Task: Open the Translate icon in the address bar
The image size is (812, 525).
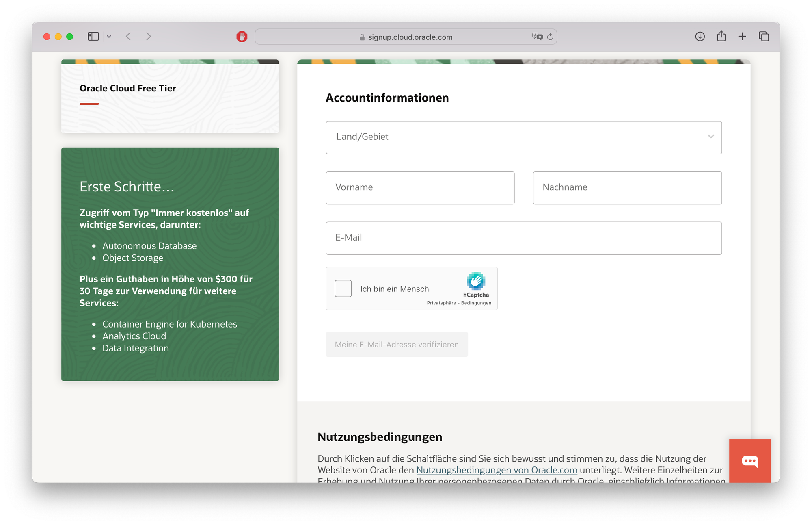Action: pos(537,37)
